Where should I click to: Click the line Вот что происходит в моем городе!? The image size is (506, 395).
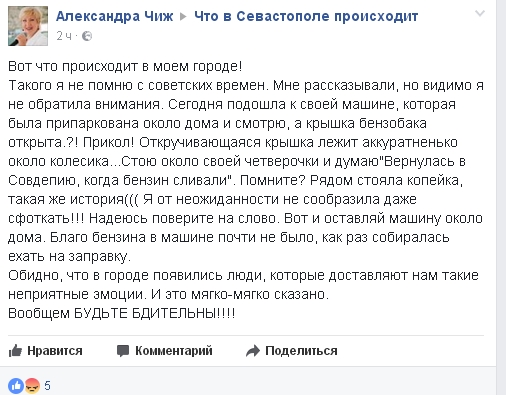click(125, 66)
